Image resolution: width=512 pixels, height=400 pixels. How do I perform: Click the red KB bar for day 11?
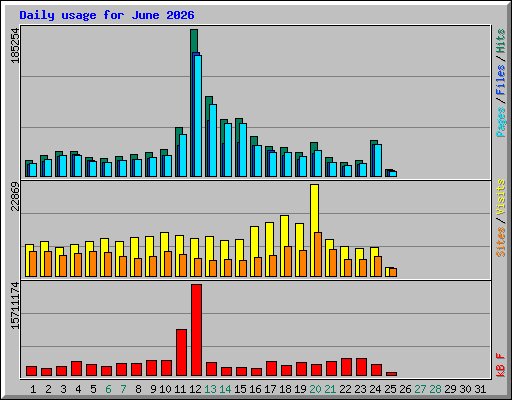(181, 353)
